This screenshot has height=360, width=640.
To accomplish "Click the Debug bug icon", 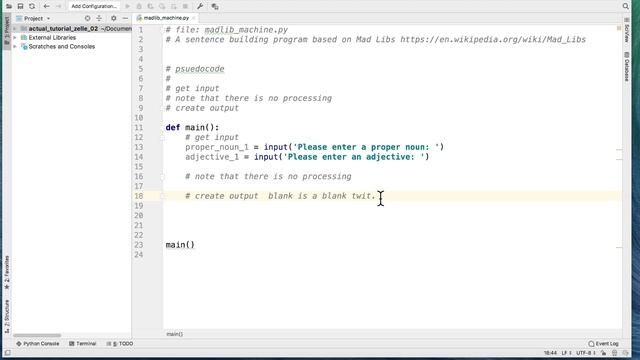I will (x=139, y=6).
